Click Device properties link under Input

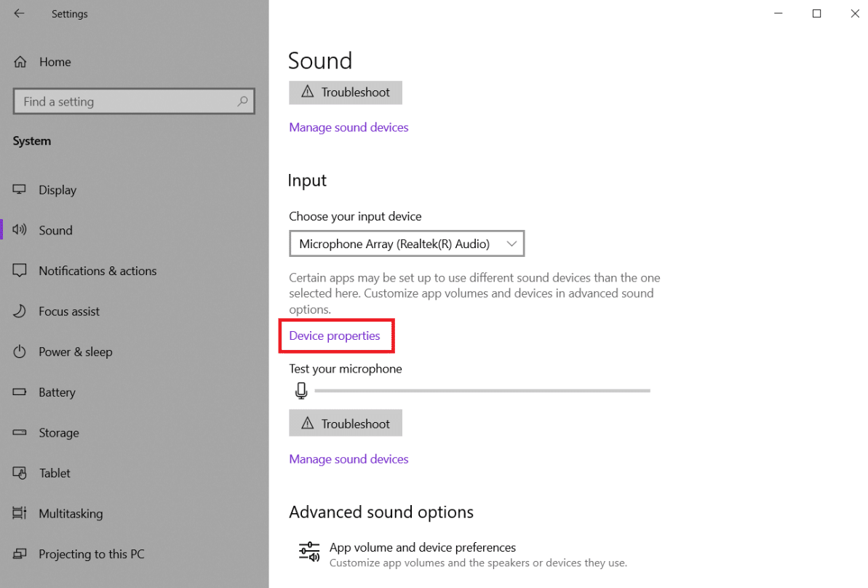click(x=335, y=336)
